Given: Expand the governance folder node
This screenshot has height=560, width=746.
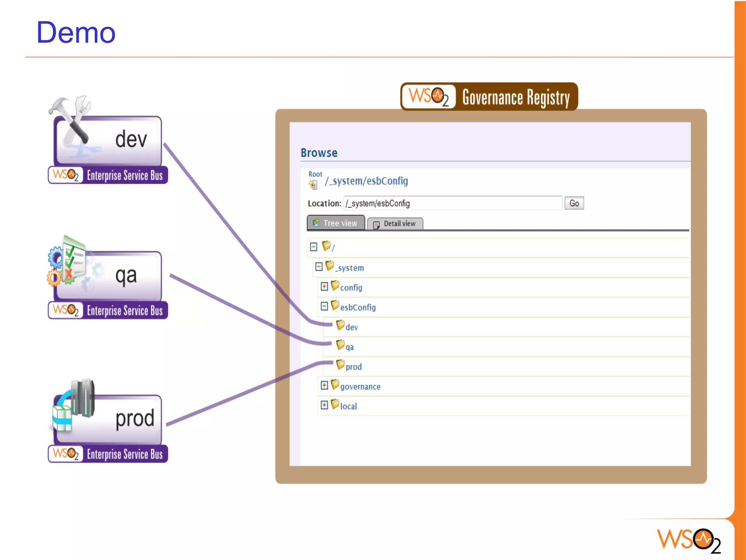Looking at the screenshot, I should point(324,385).
